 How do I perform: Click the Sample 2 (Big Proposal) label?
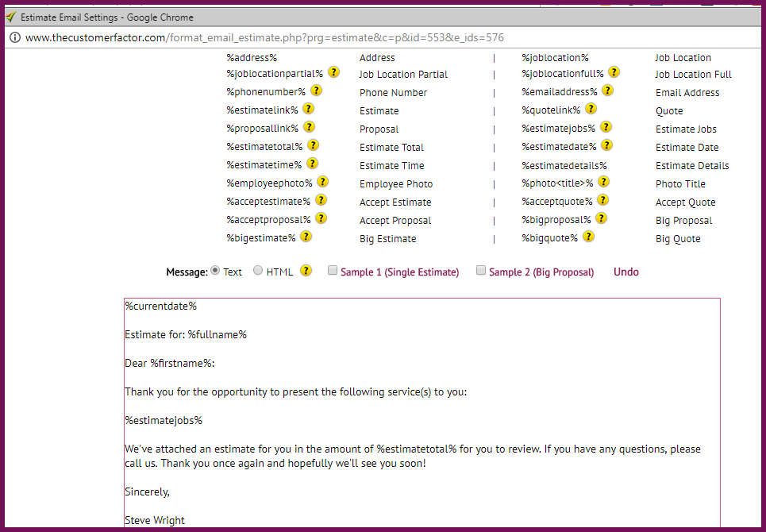click(541, 272)
